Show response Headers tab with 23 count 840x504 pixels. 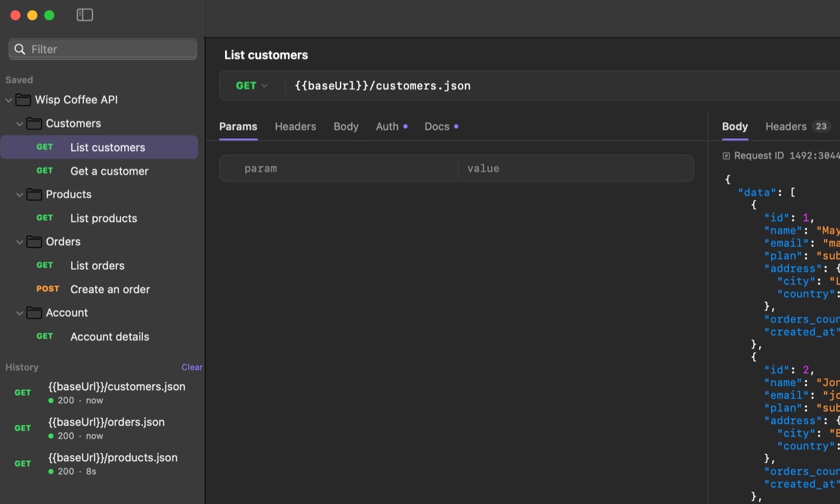point(797,127)
